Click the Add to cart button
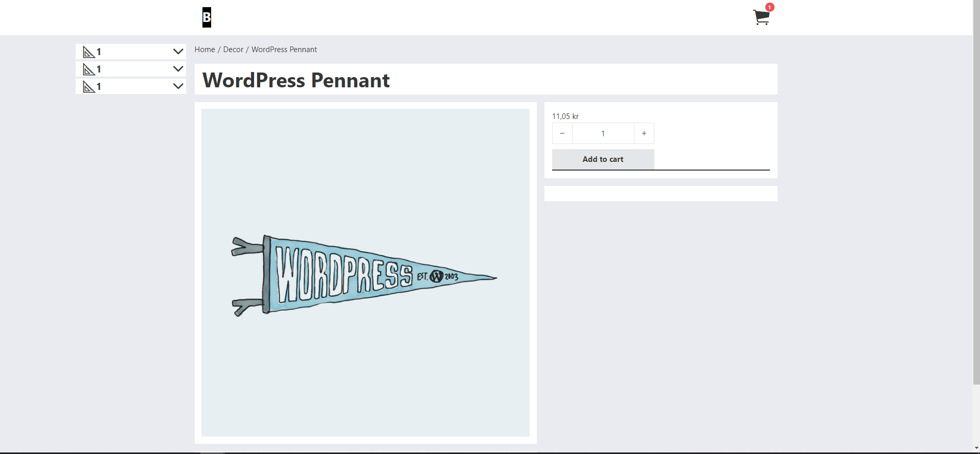Screen dimensions: 980x454 (603, 159)
